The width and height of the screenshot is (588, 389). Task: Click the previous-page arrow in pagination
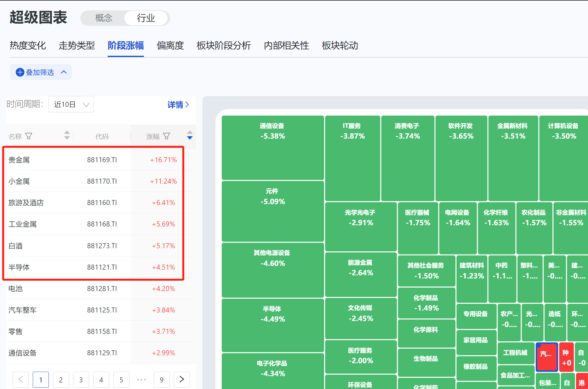(x=20, y=380)
